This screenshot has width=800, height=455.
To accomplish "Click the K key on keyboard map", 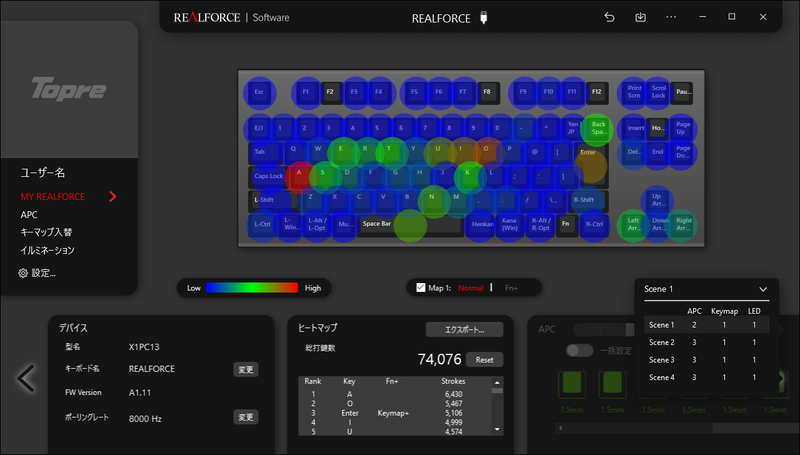I will 468,176.
